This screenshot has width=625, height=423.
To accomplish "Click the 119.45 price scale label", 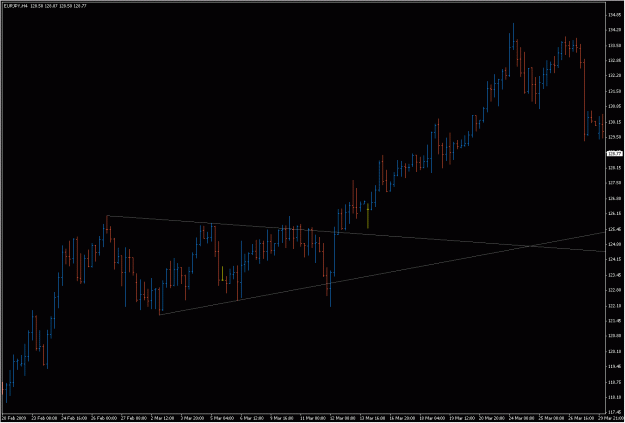I will coord(614,367).
